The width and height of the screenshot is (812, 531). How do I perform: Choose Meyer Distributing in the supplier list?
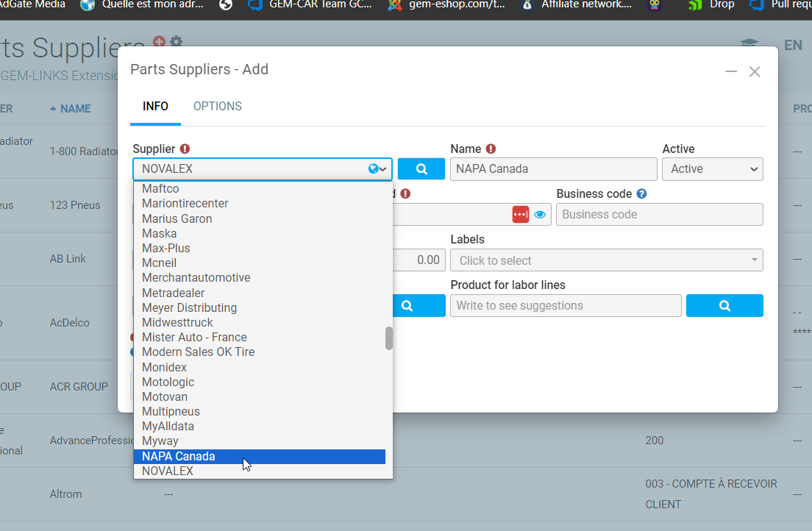[189, 307]
